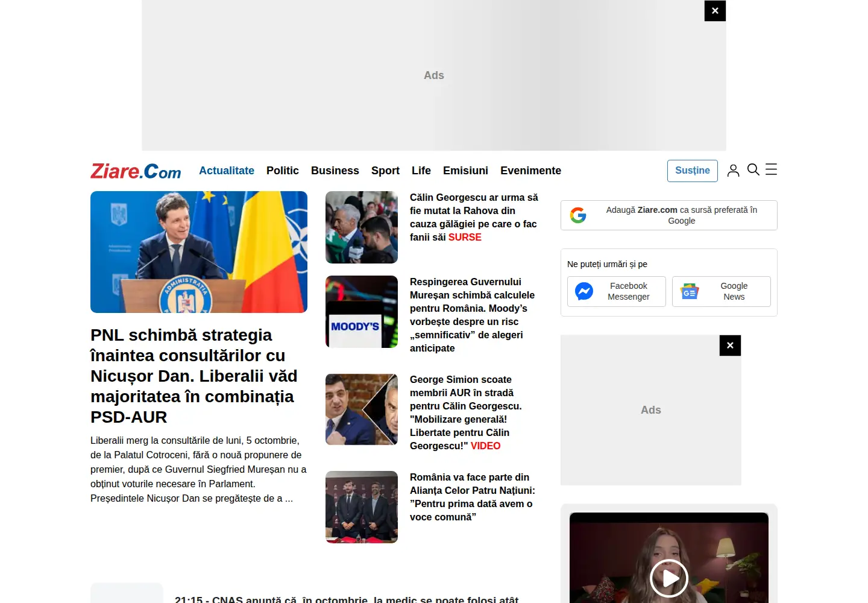Open the search magnifier icon

[753, 169]
